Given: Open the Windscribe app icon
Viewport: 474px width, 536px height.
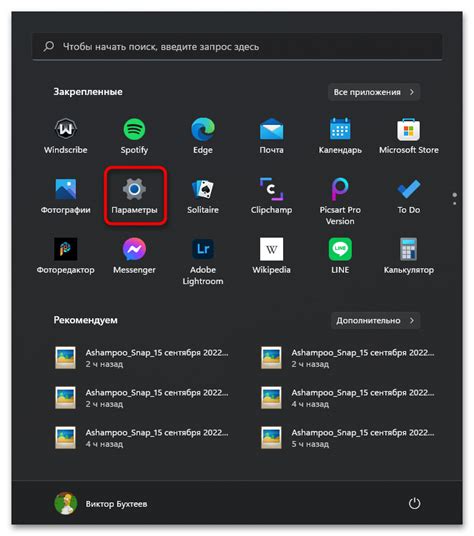Looking at the screenshot, I should point(66,136).
